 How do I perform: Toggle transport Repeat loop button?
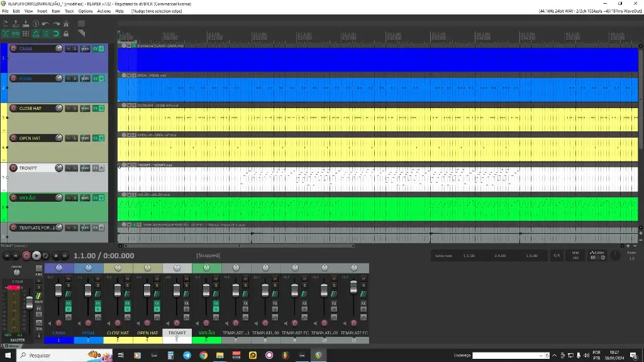(45, 256)
